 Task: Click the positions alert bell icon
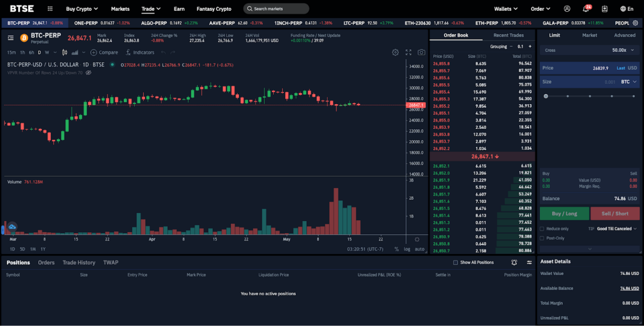tap(514, 263)
